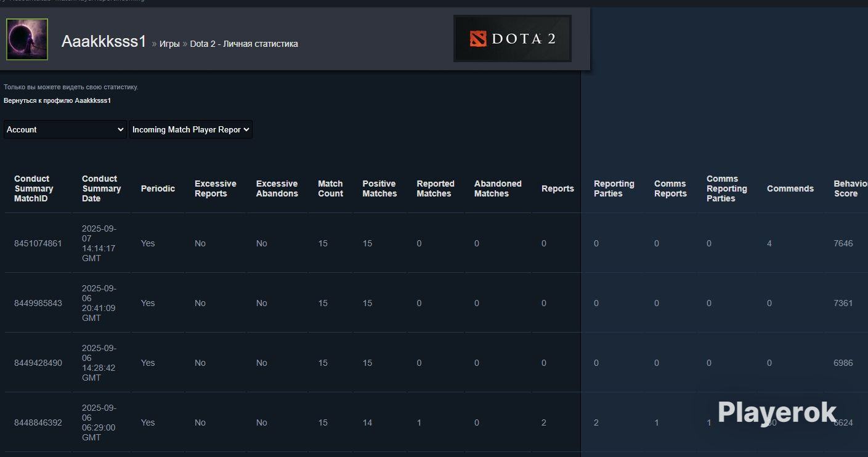Viewport: 868px width, 457px height.
Task: Expand the Incoming Match Player Report dropdown
Action: click(x=191, y=129)
